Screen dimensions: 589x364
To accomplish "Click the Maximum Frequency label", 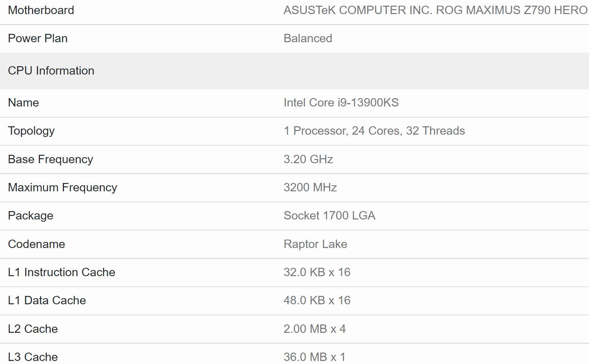I will click(x=62, y=188).
